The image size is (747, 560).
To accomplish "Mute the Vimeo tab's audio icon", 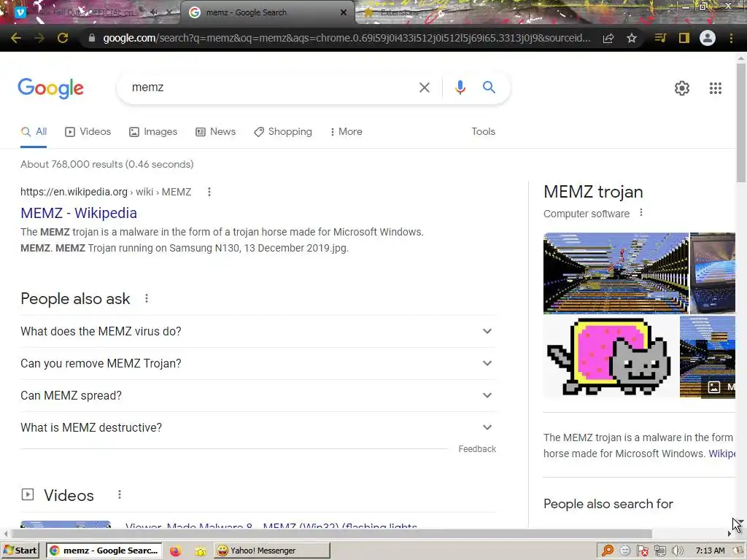I will (x=155, y=13).
